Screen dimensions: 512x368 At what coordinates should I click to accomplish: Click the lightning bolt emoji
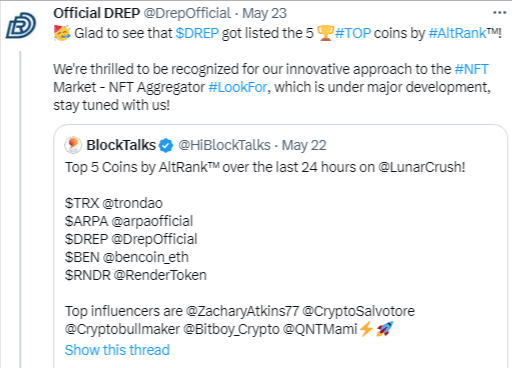click(367, 329)
